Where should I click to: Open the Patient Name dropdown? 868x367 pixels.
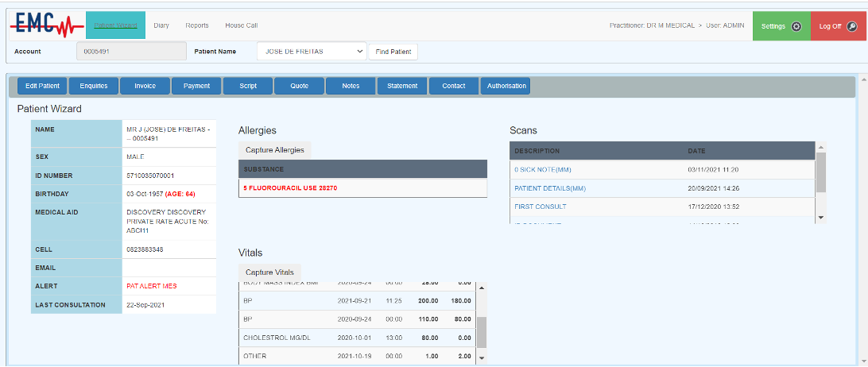312,52
